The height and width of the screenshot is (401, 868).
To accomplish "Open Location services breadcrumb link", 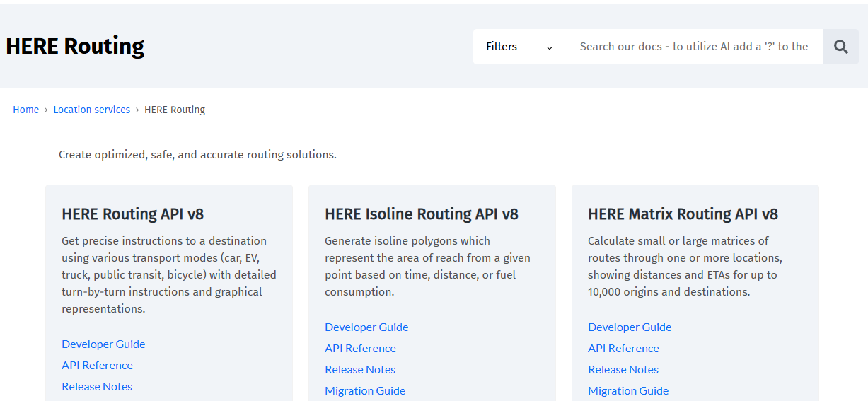I will click(x=92, y=110).
